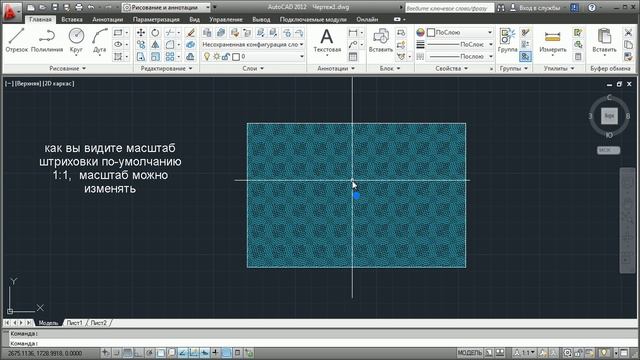Expand the Рисование panel
Image resolution: width=640 pixels, height=360 pixels.
pos(68,69)
